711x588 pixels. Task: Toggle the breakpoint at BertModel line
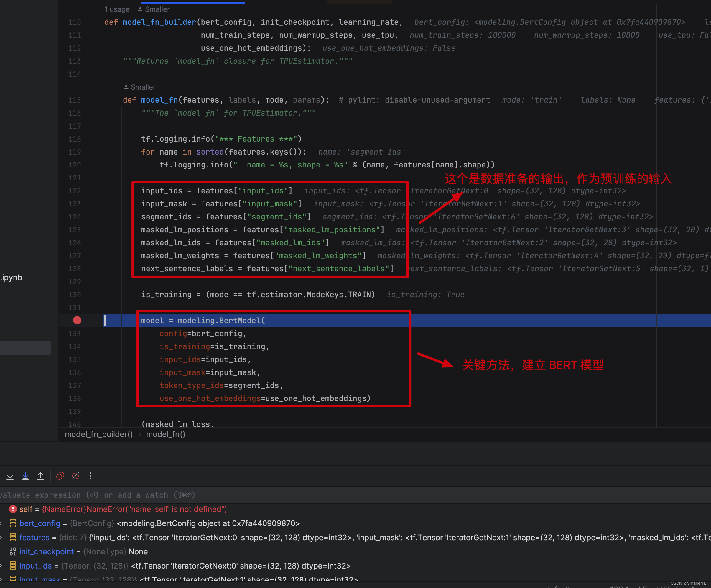(x=77, y=321)
